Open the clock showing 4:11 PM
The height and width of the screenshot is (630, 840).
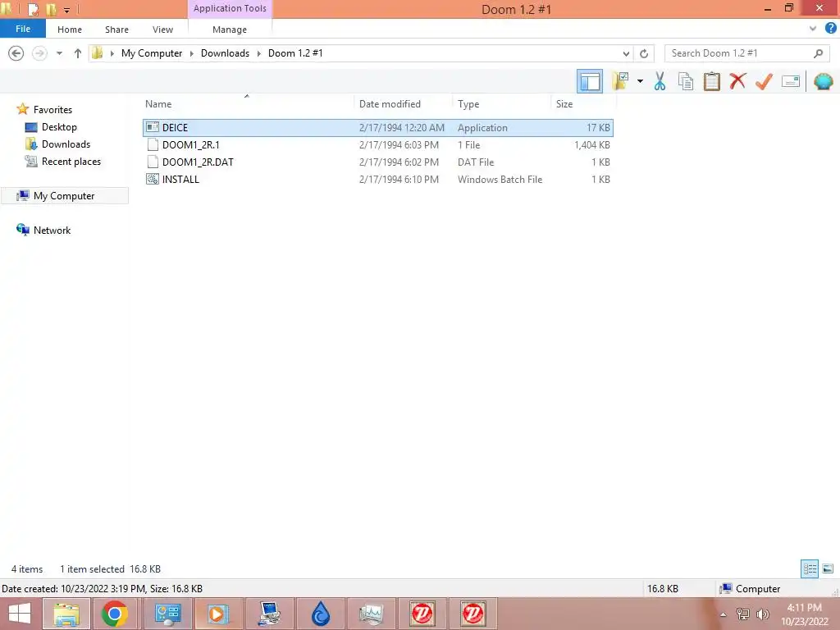tap(804, 614)
